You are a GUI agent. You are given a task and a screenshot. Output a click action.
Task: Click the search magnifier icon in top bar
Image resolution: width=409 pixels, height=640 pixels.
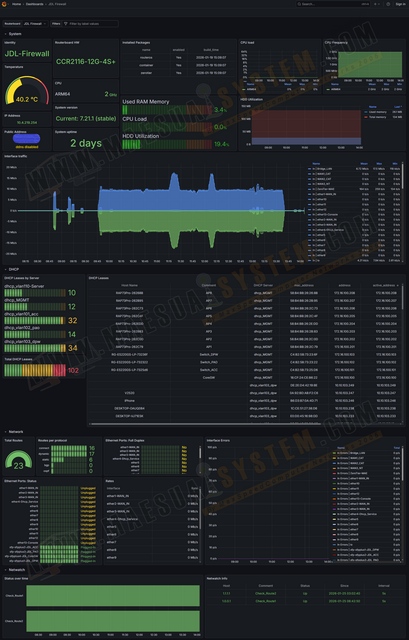[299, 4]
